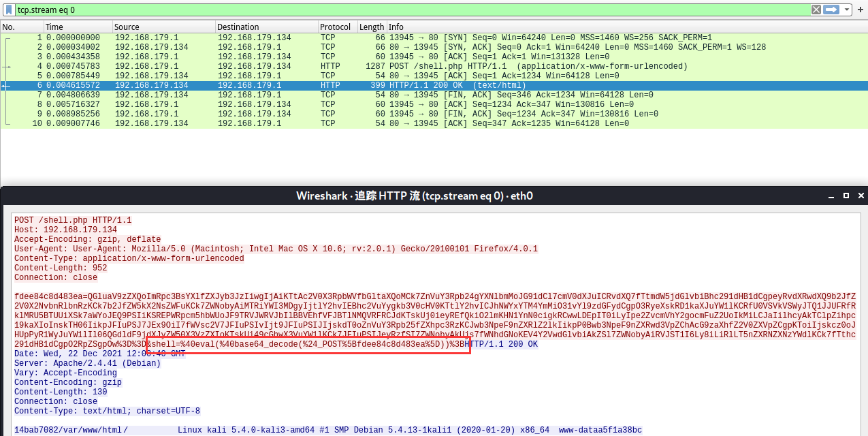
Task: Select packet 10 with Ack=1235
Action: (434, 123)
